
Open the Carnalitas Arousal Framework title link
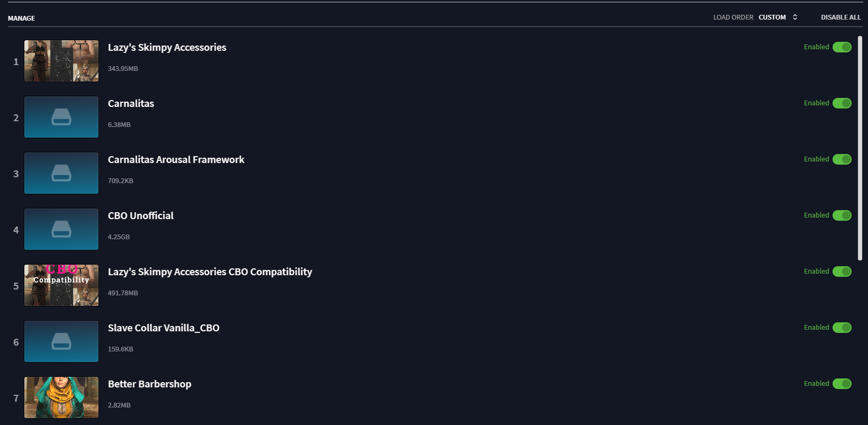point(176,159)
